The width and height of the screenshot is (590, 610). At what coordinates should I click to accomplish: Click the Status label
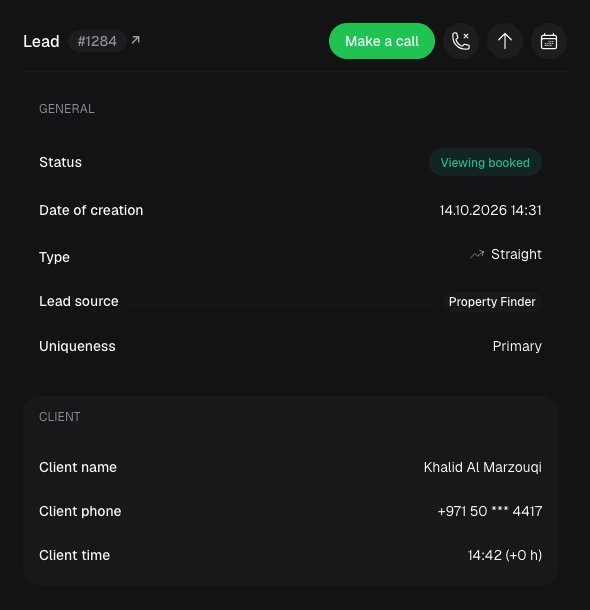pyautogui.click(x=60, y=162)
